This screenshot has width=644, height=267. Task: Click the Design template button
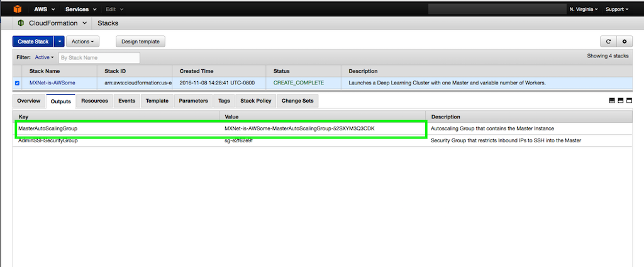click(140, 42)
